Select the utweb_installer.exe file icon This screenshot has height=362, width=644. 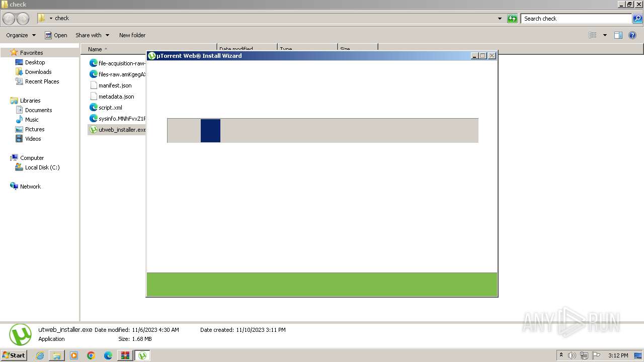(93, 130)
